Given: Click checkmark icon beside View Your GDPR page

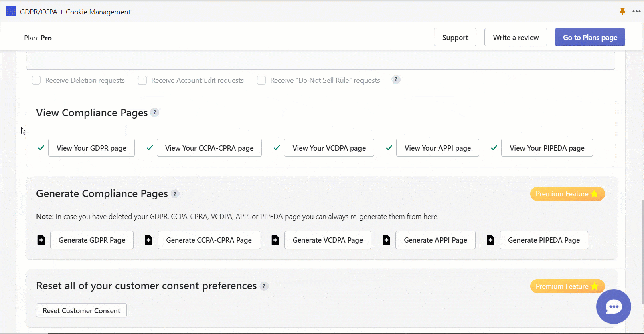Looking at the screenshot, I should (41, 148).
